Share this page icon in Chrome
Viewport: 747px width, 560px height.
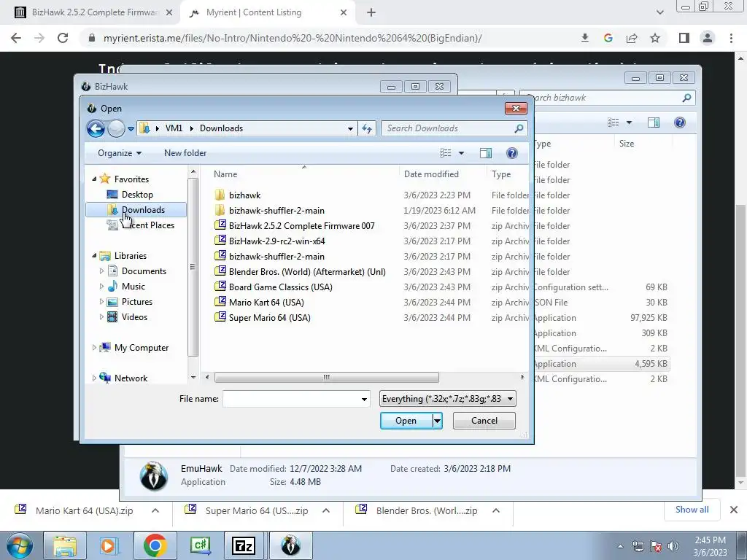pyautogui.click(x=632, y=38)
